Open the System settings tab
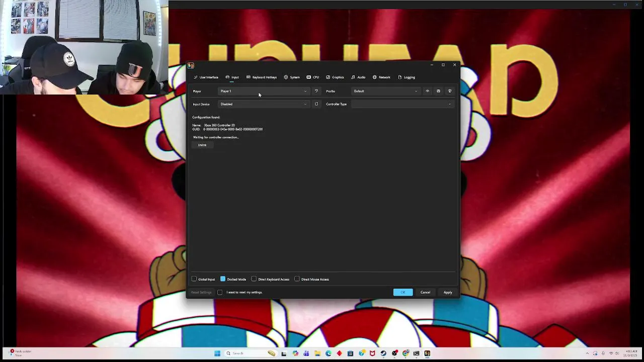This screenshot has height=362, width=644. pyautogui.click(x=291, y=77)
